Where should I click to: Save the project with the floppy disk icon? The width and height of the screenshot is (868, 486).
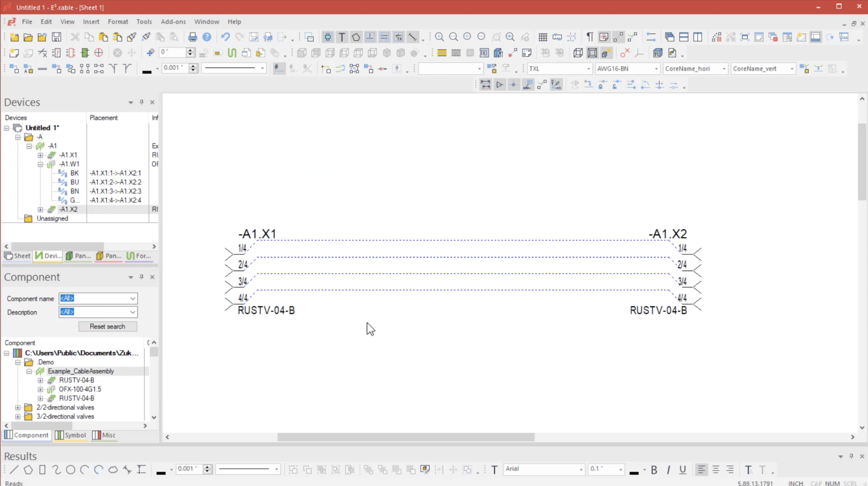pos(57,37)
